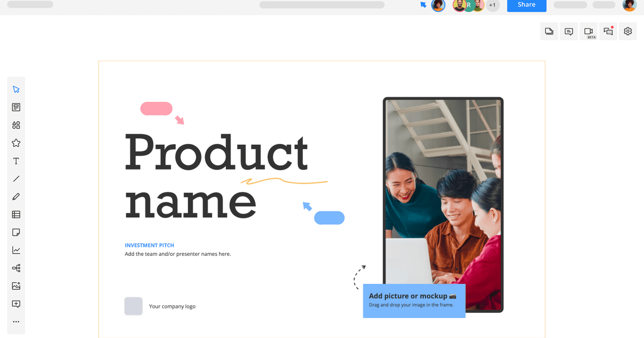The image size is (644, 338).
Task: Click blue cursor icon beside avatars
Action: [x=423, y=5]
